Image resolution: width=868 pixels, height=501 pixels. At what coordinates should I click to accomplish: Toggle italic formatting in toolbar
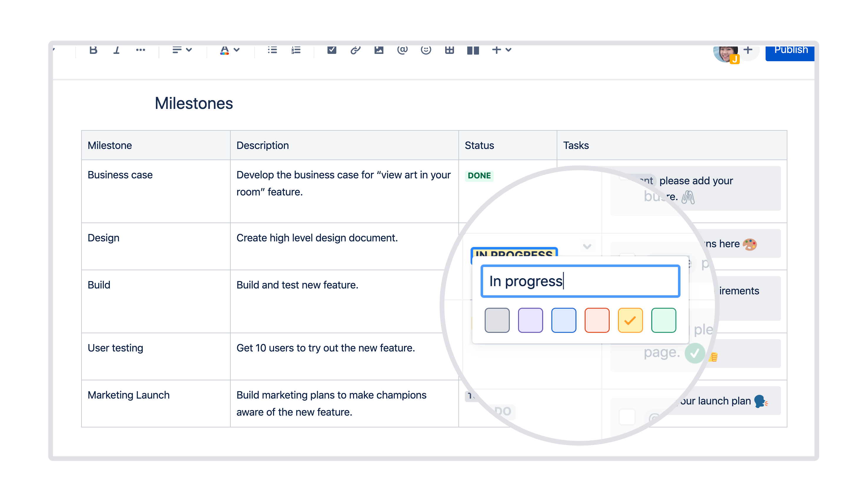click(x=117, y=50)
